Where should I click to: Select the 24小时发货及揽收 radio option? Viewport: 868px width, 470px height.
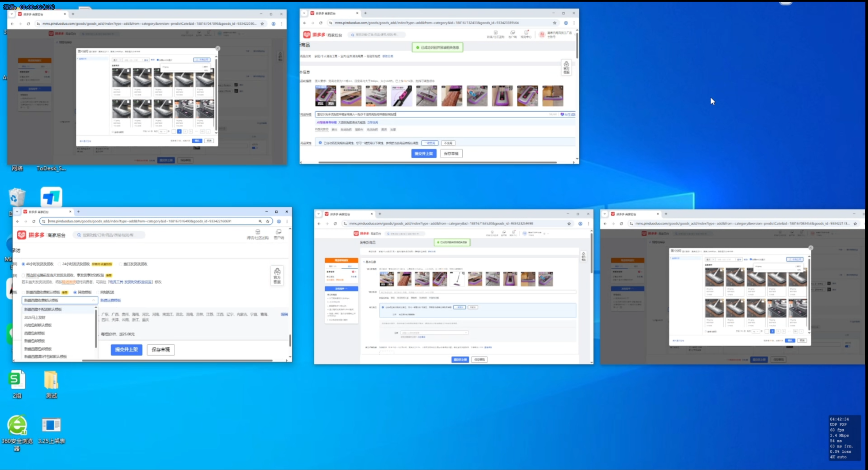(59, 264)
